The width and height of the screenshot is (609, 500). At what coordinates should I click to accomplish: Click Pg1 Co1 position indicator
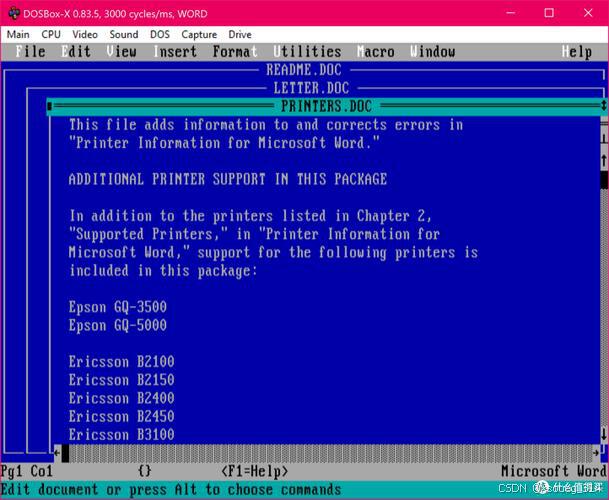click(x=26, y=471)
